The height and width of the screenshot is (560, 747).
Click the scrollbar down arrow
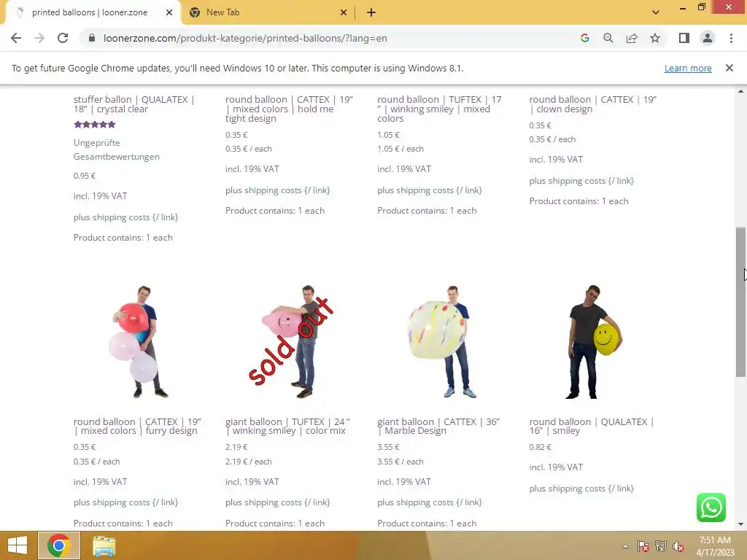click(741, 524)
